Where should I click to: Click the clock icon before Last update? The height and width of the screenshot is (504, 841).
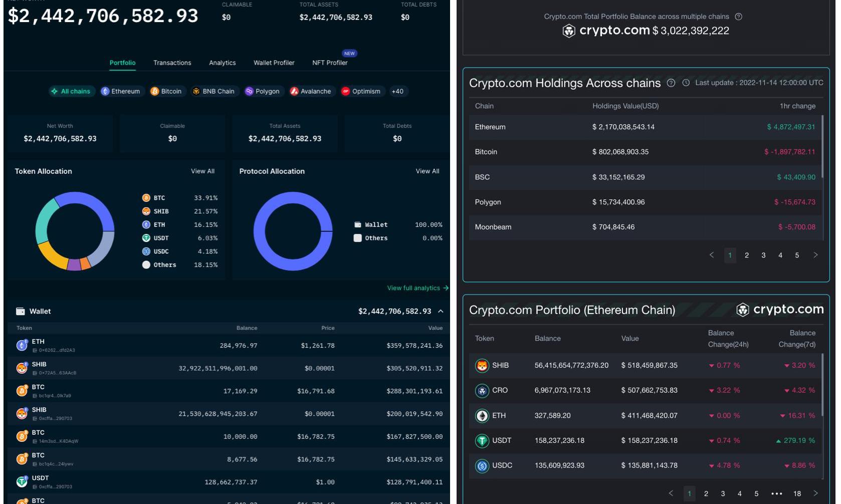coord(686,83)
